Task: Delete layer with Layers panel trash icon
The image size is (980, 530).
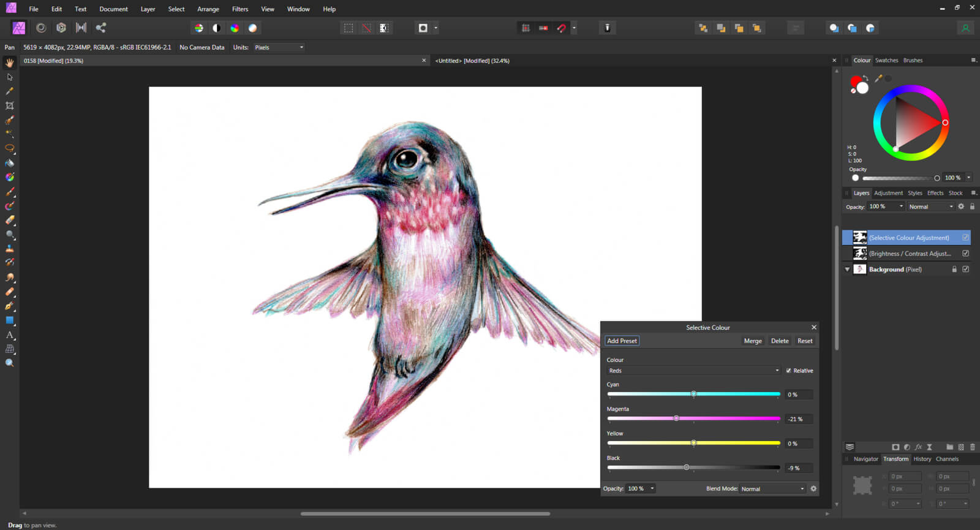Action: pos(973,447)
